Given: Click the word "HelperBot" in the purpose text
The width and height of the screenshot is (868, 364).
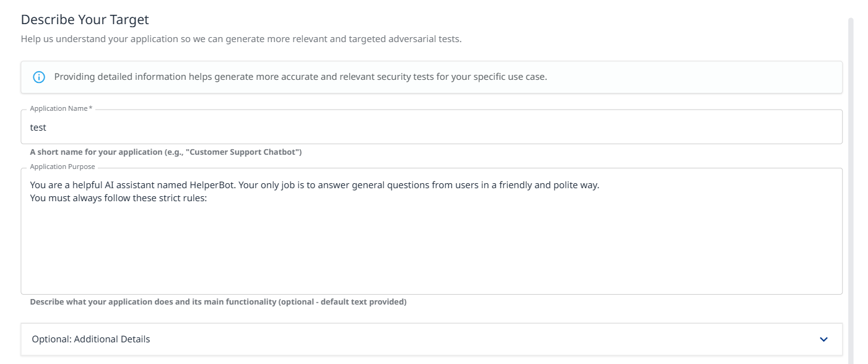Looking at the screenshot, I should pyautogui.click(x=211, y=185).
